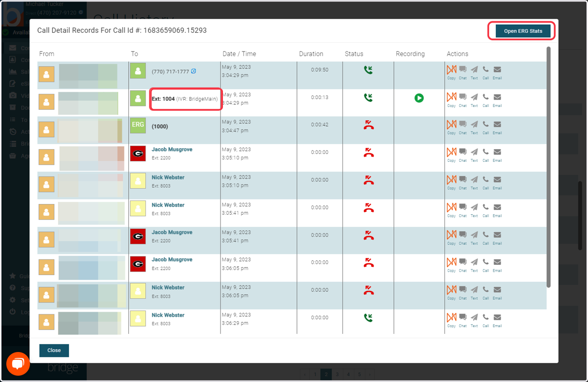Click the 'Recording' column header
Screen dimensions: 588x382
tap(410, 54)
